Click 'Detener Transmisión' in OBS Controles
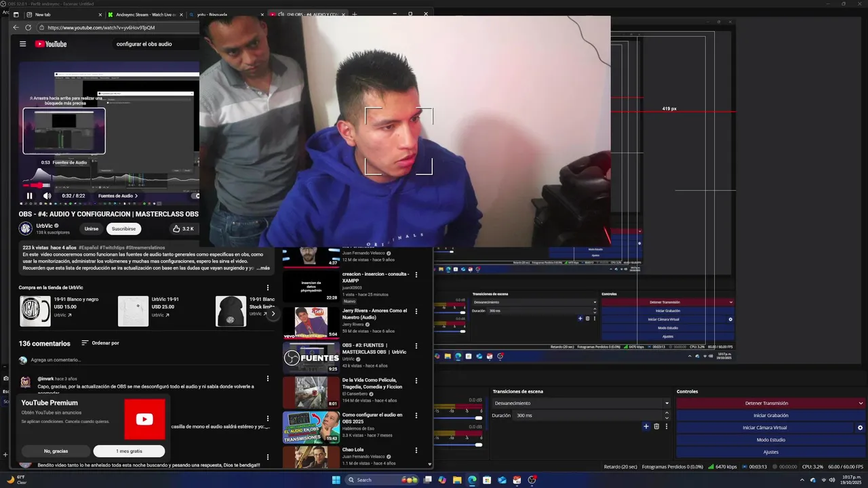Screen dimensions: 868x488 point(766,403)
